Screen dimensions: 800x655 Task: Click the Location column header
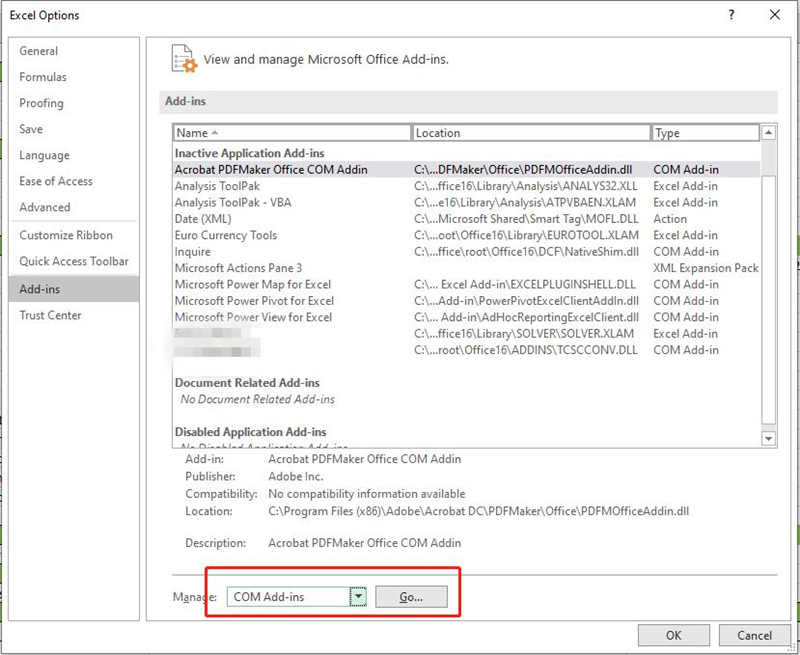click(530, 133)
